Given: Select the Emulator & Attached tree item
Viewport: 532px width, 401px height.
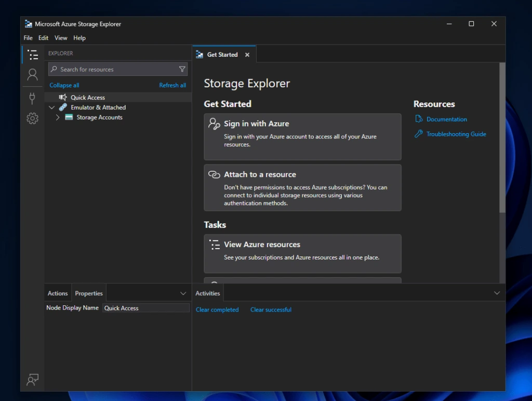Looking at the screenshot, I should point(118,107).
